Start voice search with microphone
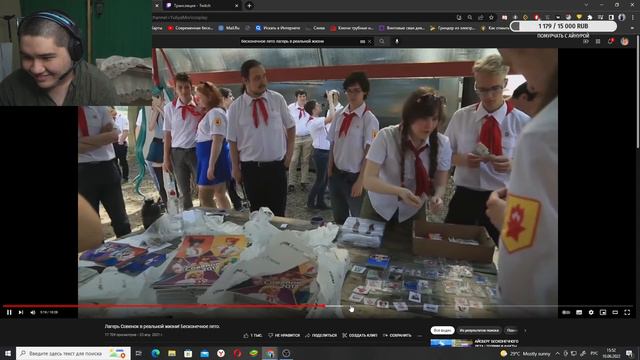Screen dimensions: 640x360 coord(397,41)
